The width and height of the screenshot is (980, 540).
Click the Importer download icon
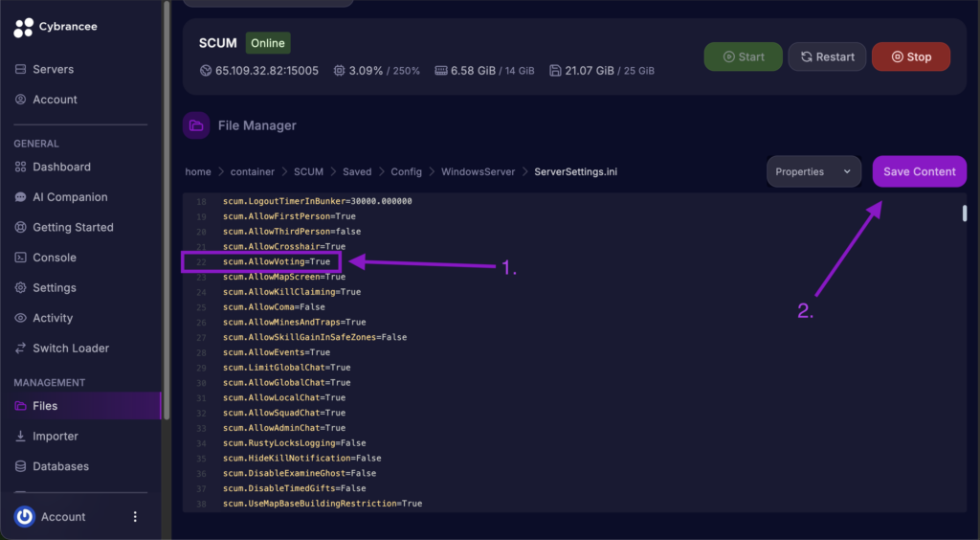point(21,437)
